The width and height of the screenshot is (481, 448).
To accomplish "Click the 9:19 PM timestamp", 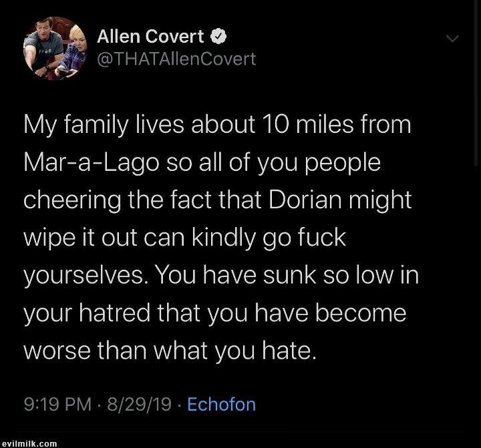I will click(57, 404).
